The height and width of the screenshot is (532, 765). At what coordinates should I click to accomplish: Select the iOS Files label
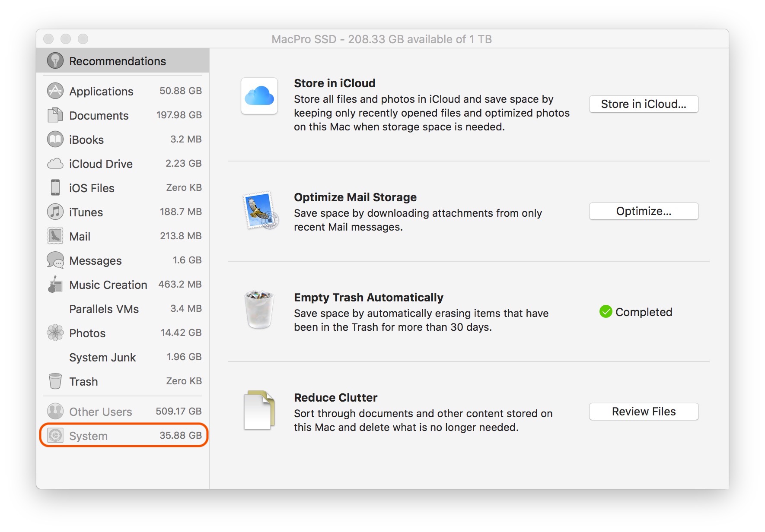[x=92, y=188]
